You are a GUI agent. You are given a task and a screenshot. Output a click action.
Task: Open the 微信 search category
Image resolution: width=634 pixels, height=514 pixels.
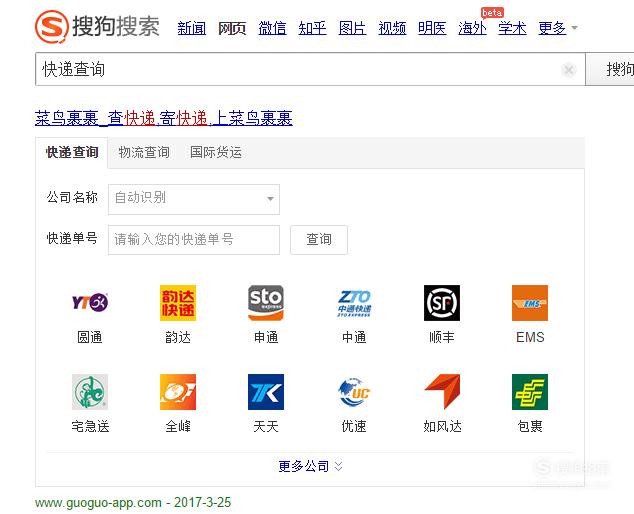click(272, 28)
